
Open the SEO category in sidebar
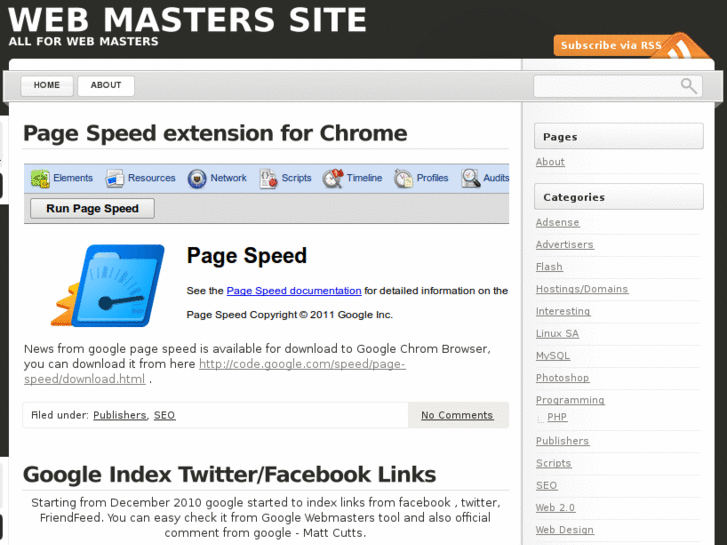point(547,486)
